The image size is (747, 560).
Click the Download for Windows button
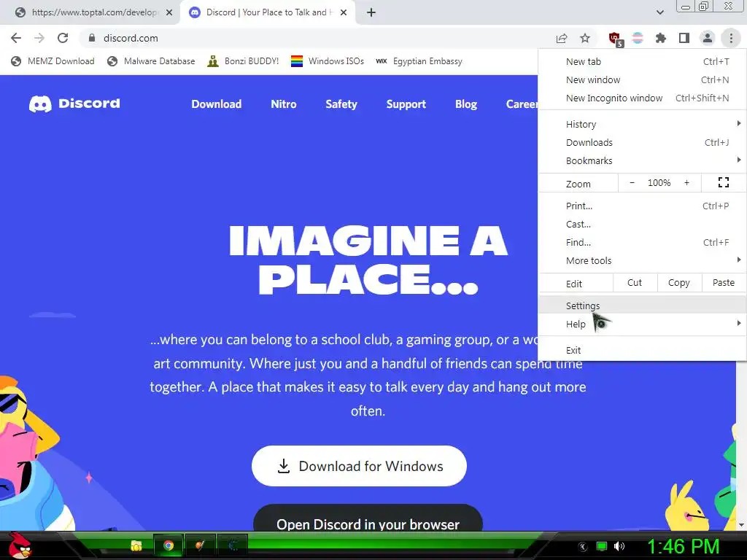(x=359, y=466)
